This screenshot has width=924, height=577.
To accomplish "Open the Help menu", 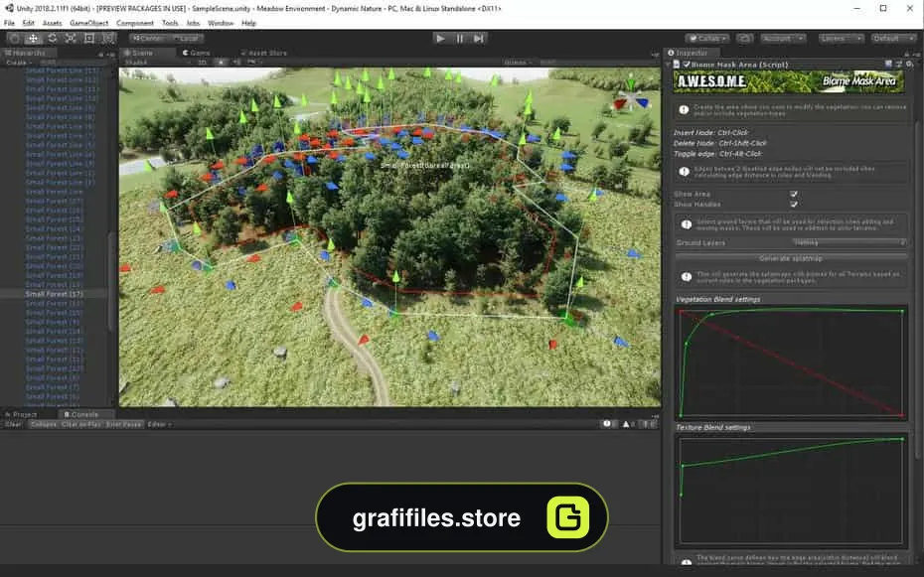I will point(248,23).
